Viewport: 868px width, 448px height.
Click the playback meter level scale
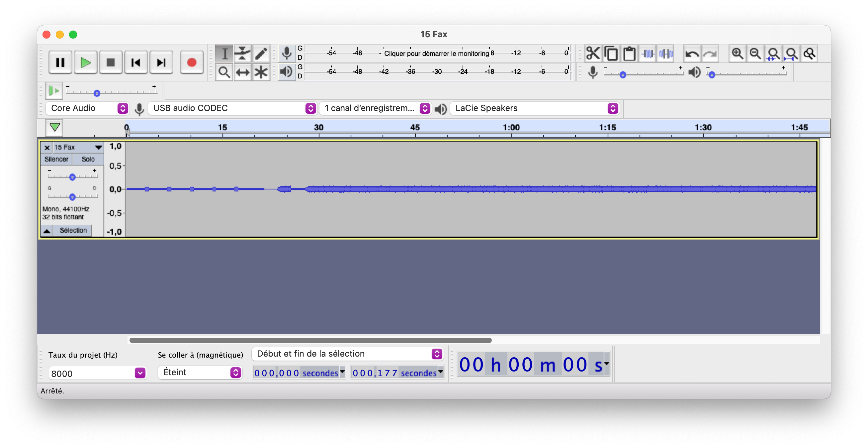pyautogui.click(x=437, y=71)
